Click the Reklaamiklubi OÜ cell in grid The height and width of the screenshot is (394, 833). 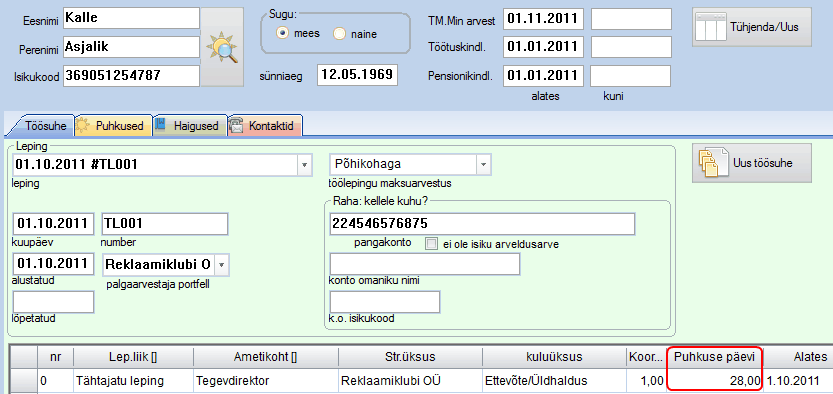pos(410,381)
